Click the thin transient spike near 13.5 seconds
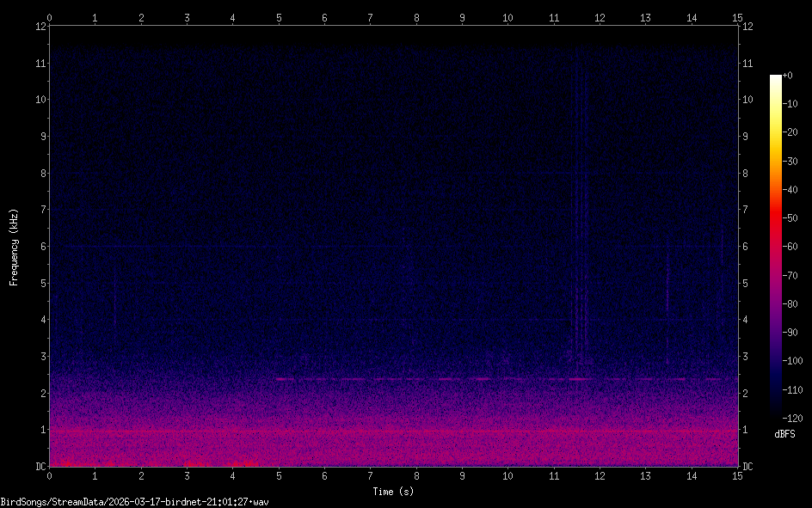Viewport: 812px width, 508px height. (667, 292)
